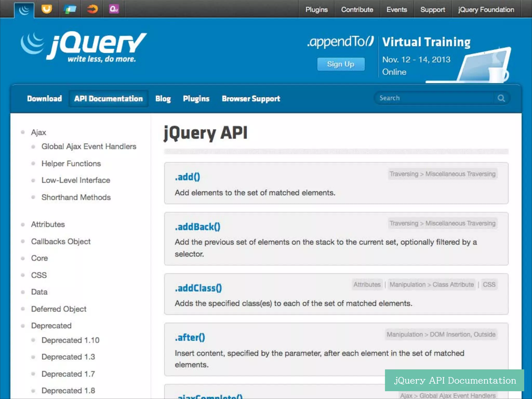Screen dimensions: 532x399
Task: Open the .addBack() method entry
Action: point(197,227)
